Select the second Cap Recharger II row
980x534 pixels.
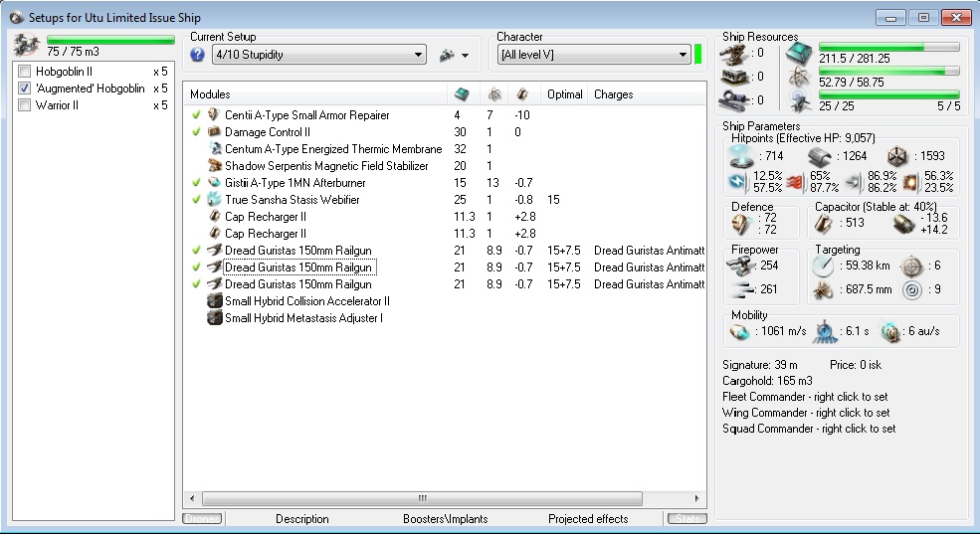(445, 233)
